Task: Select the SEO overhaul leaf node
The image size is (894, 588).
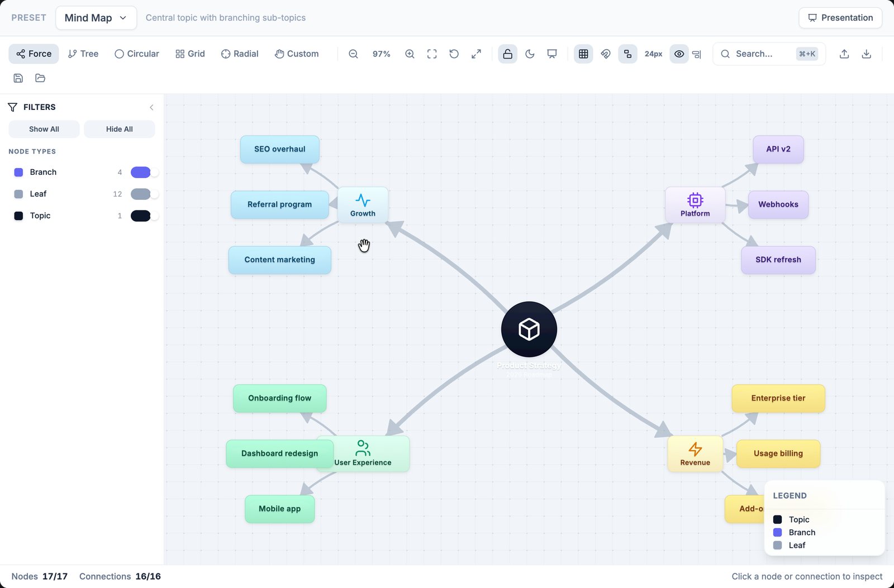Action: [x=280, y=150]
